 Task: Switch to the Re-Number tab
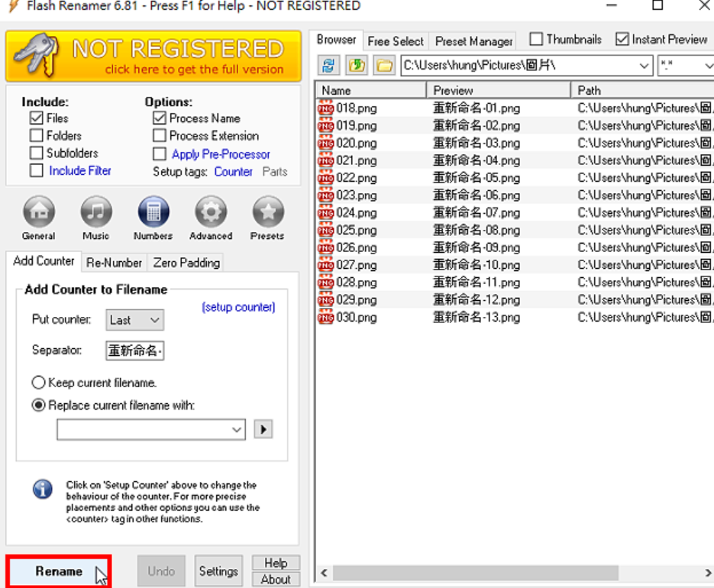115,263
